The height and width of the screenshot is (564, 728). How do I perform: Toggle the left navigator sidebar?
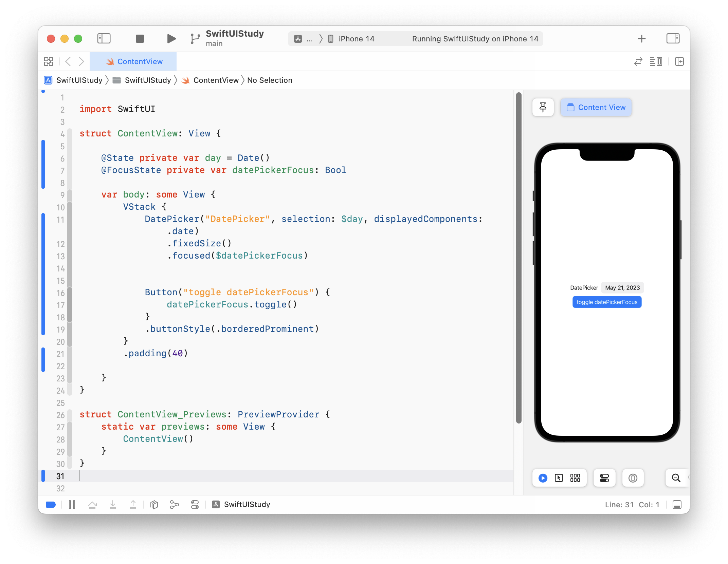pos(104,39)
